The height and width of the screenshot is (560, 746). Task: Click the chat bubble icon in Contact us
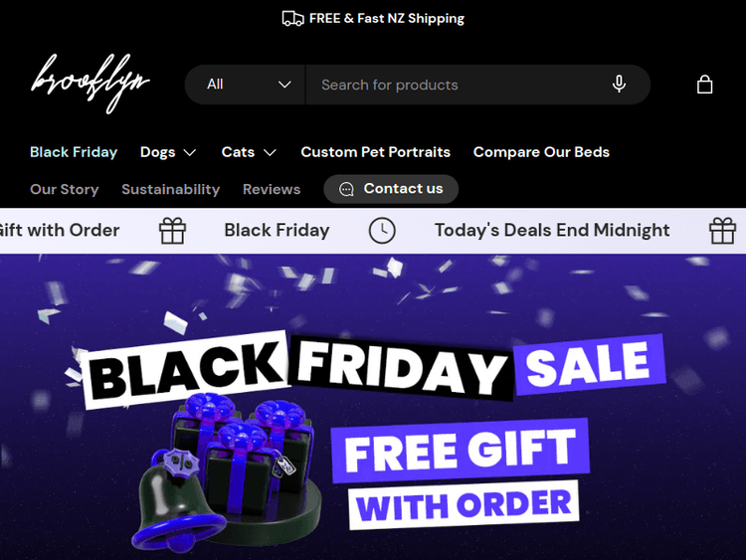click(x=346, y=189)
